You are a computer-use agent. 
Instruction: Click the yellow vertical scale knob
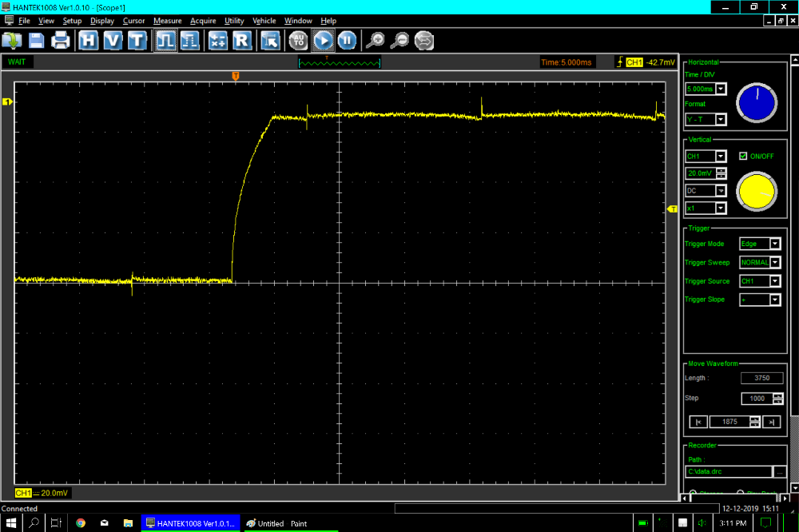pos(756,193)
